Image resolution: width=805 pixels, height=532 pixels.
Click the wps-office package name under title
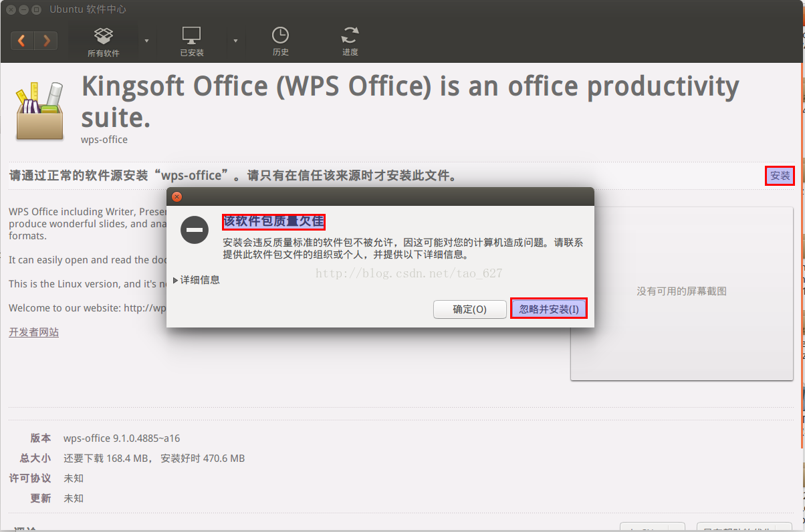click(x=104, y=140)
